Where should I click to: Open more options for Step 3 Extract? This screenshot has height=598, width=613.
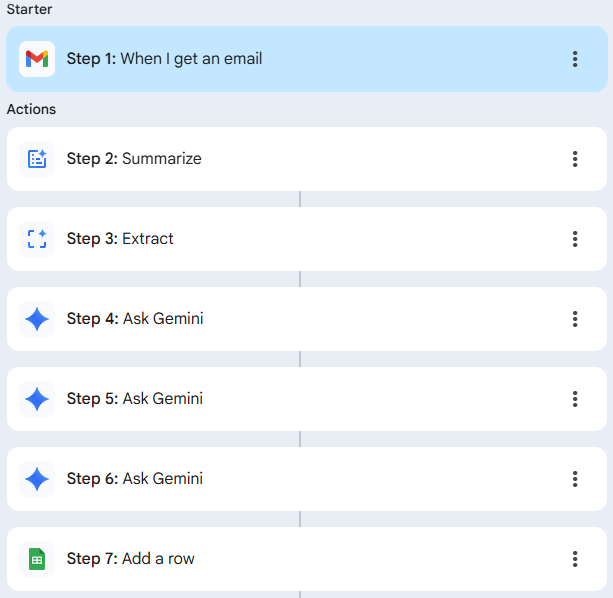[575, 239]
